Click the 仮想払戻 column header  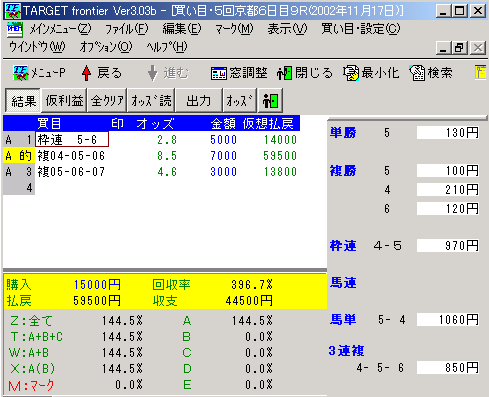pos(268,123)
